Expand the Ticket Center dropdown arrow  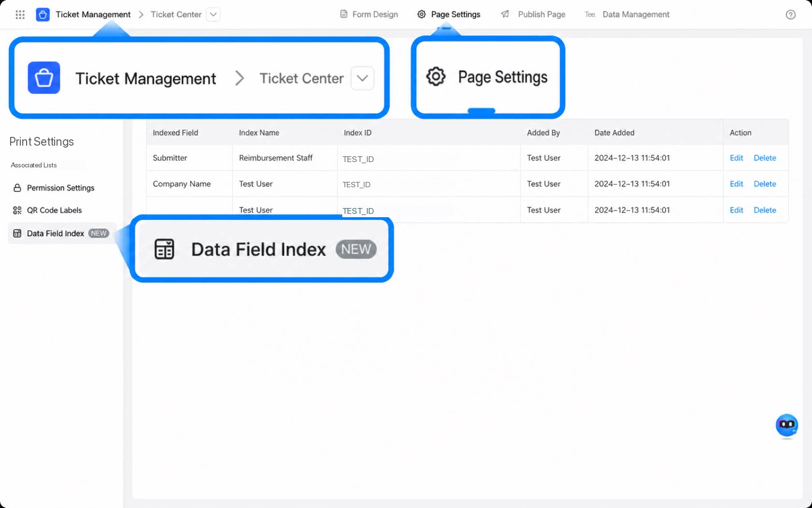(213, 15)
